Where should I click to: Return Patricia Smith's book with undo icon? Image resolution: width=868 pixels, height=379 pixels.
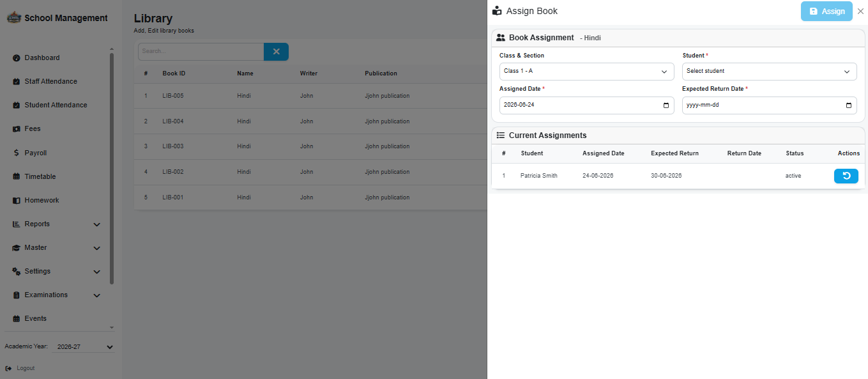tap(846, 176)
